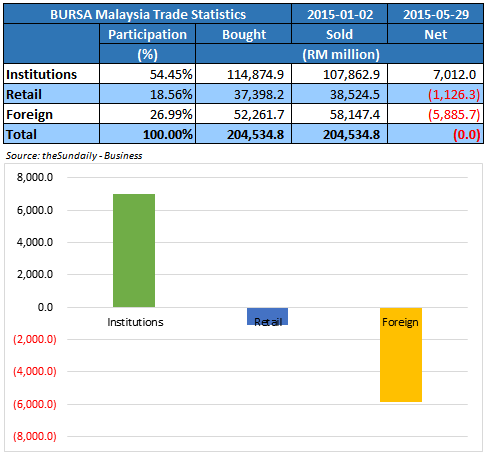Select the yellow Foreign bar in chart
486x456 pixels.
click(x=401, y=355)
